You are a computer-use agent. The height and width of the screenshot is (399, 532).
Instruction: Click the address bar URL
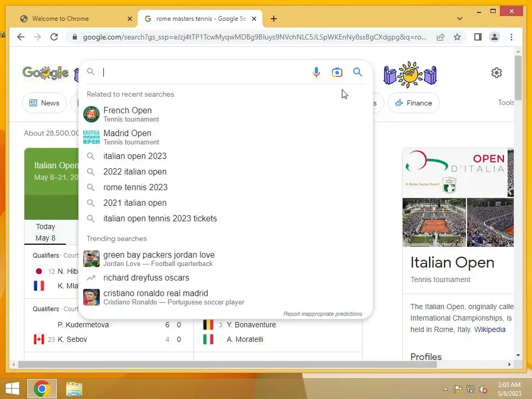255,37
